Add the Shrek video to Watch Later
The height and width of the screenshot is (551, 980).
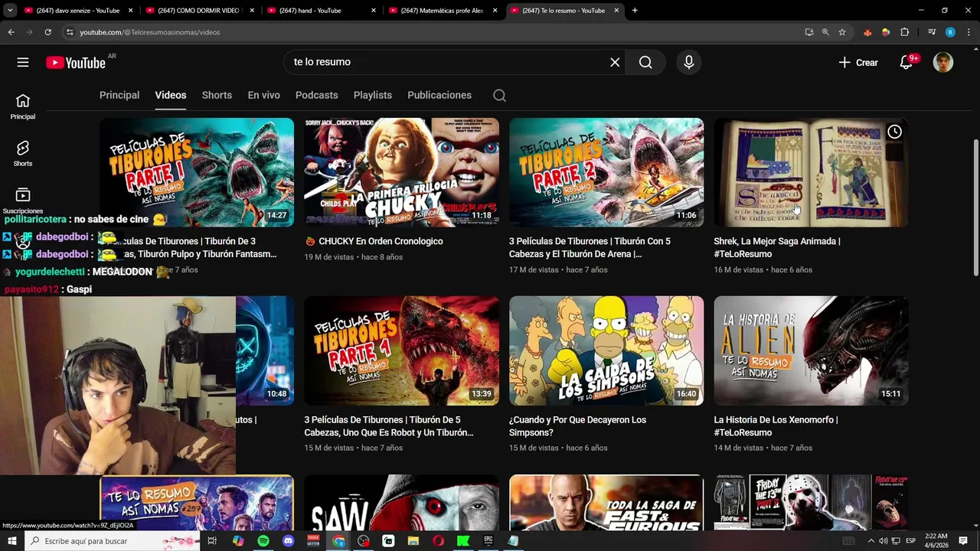(894, 132)
